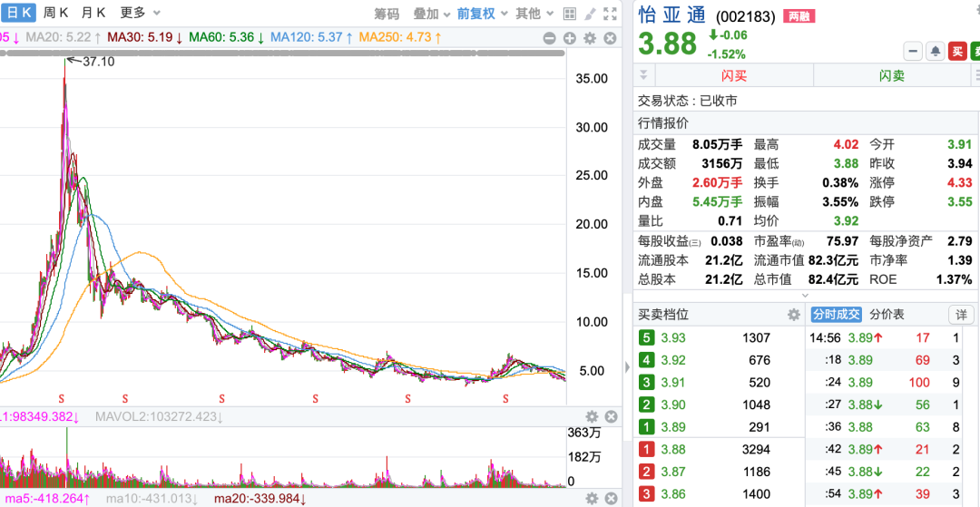Image resolution: width=980 pixels, height=507 pixels.
Task: Switch to 周K weekly chart tab
Action: 55,13
